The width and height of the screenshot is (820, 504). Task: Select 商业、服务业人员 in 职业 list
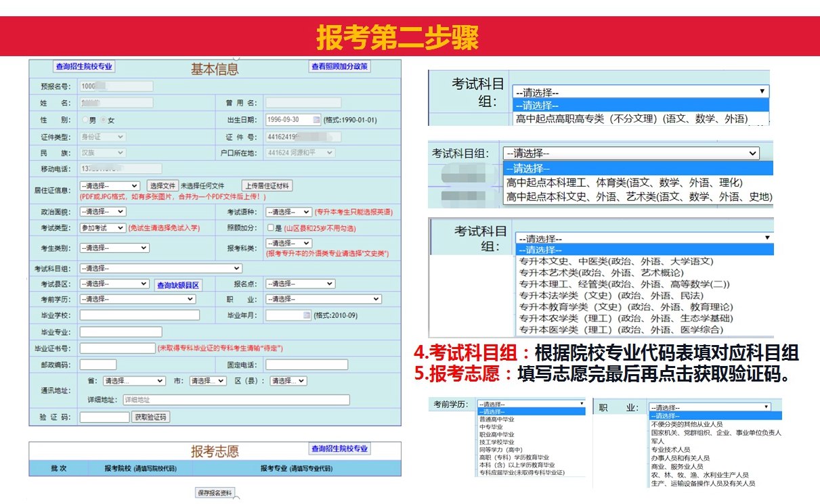tap(677, 466)
